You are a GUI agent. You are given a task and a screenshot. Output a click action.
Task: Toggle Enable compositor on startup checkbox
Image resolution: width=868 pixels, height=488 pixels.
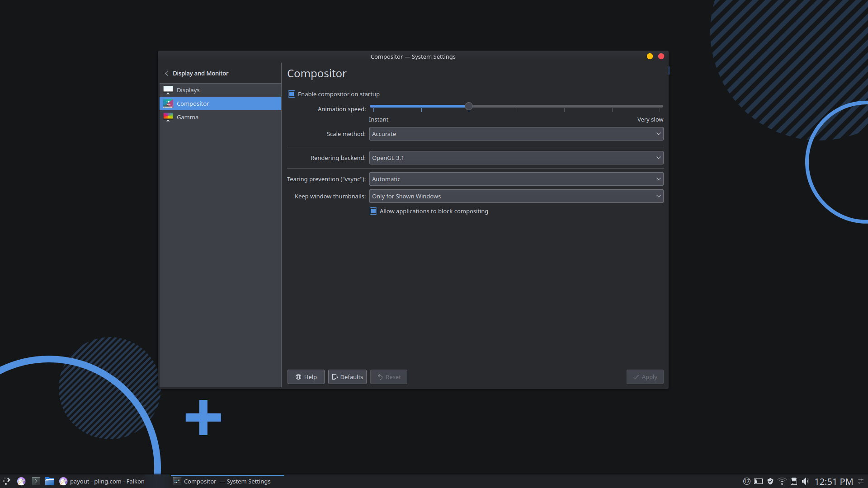[292, 94]
